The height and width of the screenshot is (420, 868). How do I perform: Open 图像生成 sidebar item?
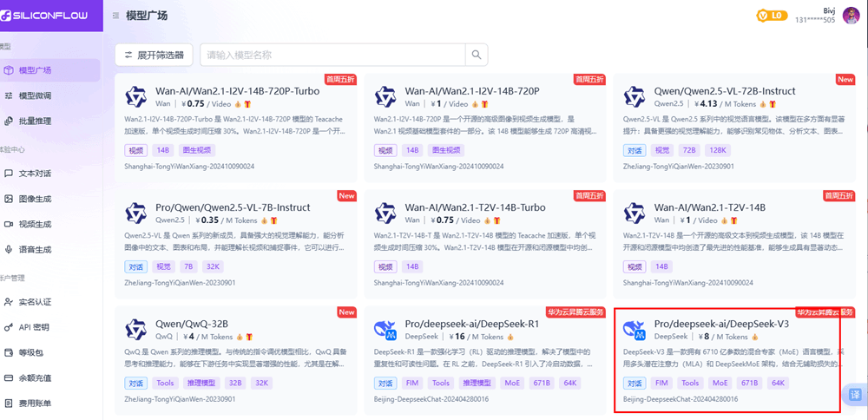point(35,199)
